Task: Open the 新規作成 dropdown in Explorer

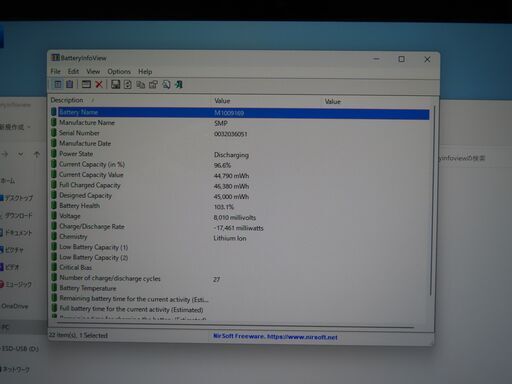Action: (x=15, y=127)
